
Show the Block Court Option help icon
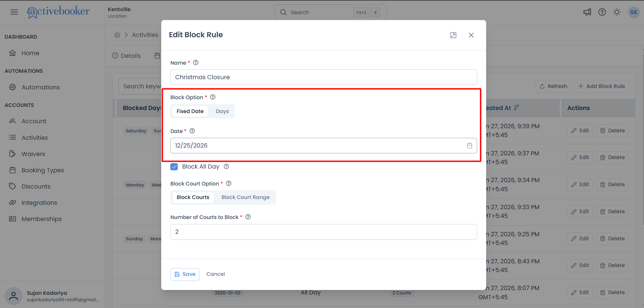(229, 183)
